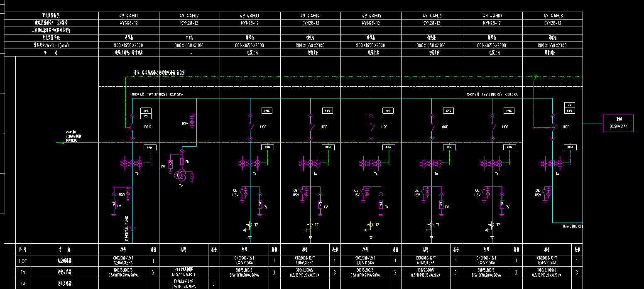Image resolution: width=644 pixels, height=289 pixels.
Task: Pick the KMS box in AH03 cabinet
Action: (267, 111)
